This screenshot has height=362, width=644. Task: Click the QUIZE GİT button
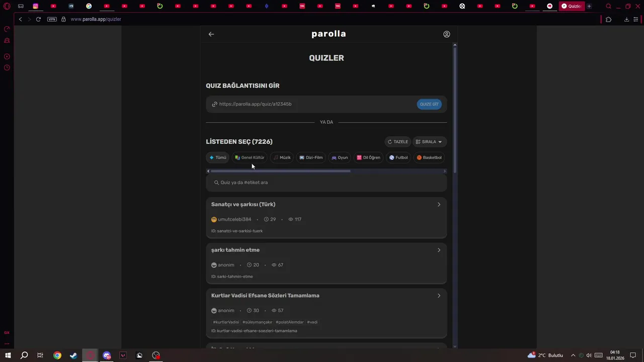(x=429, y=104)
